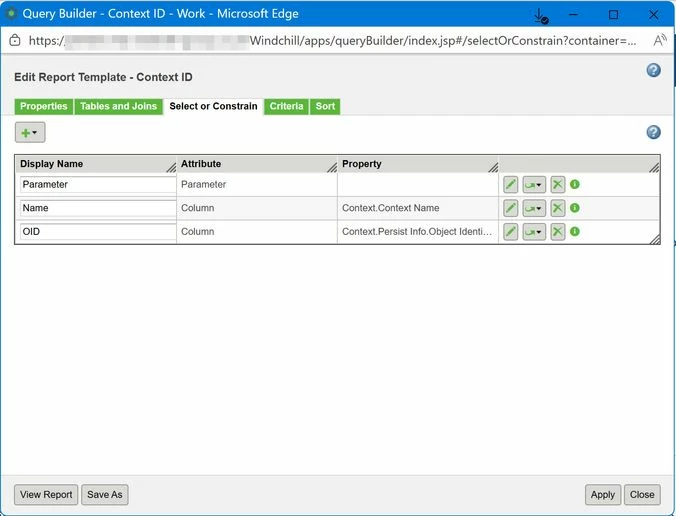The image size is (676, 516).
Task: Focus the Name display name field
Action: (x=98, y=208)
